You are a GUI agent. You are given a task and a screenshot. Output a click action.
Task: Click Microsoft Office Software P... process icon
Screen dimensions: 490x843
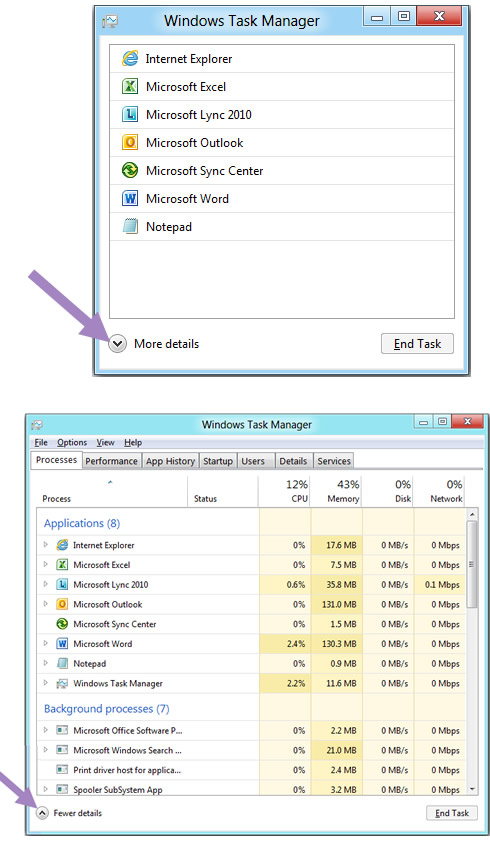click(x=62, y=730)
